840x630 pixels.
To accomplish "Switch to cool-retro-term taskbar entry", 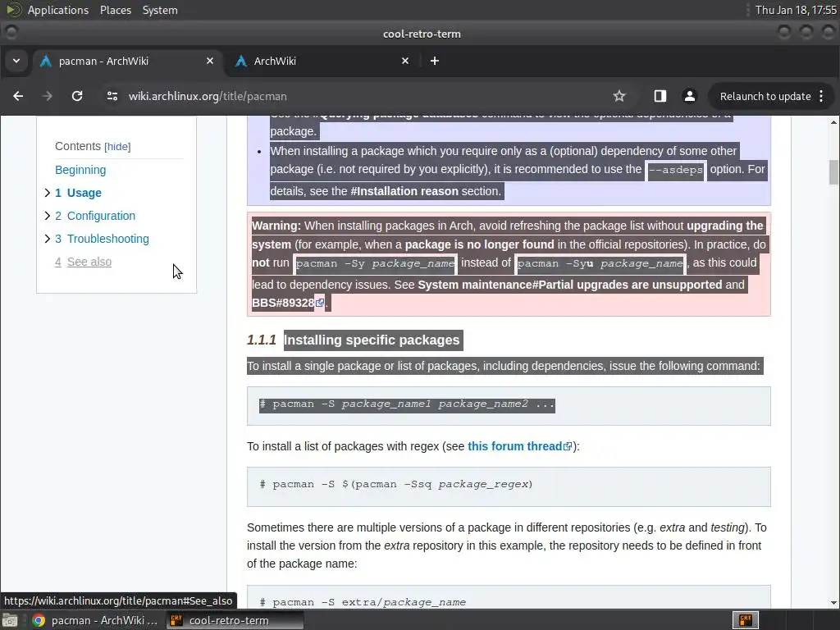I will point(235,620).
